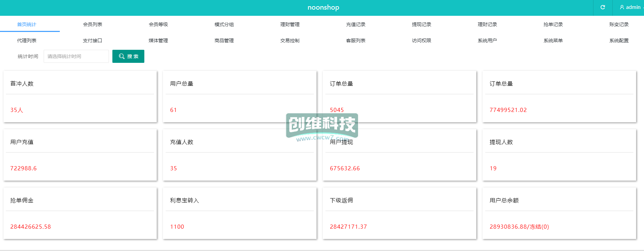The height and width of the screenshot is (251, 644).
Task: Click the value 19
Action: [493, 168]
